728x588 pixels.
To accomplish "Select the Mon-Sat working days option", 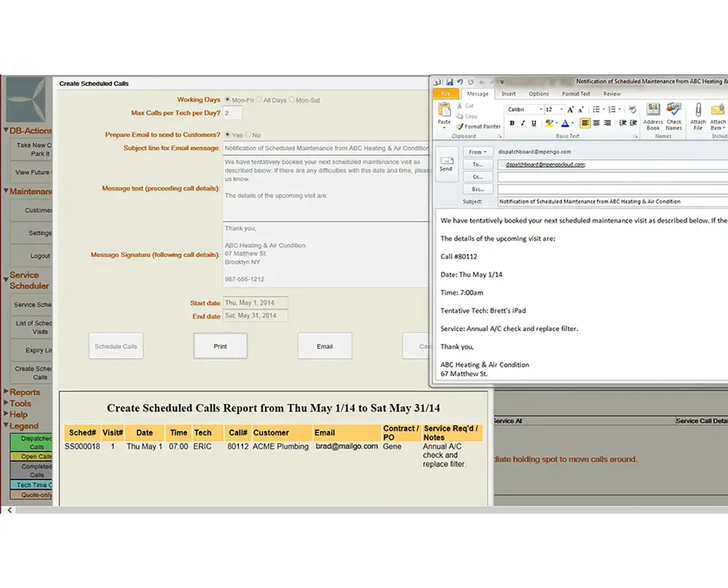I will pyautogui.click(x=291, y=100).
